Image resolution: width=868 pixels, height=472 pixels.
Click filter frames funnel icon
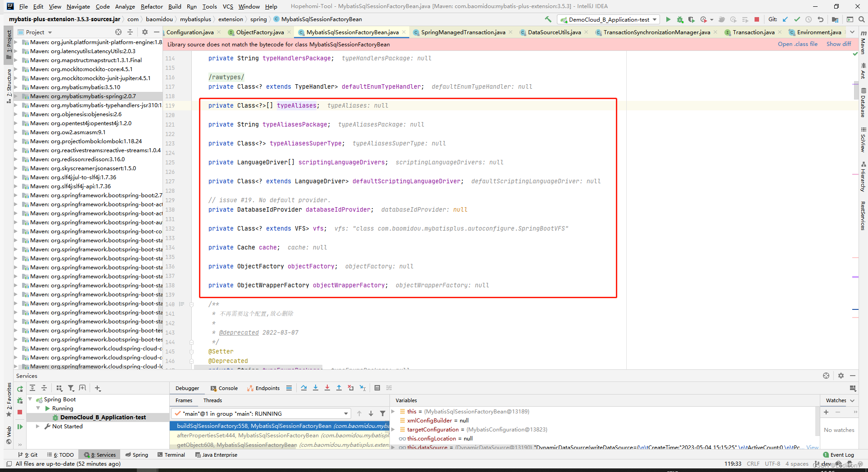(x=383, y=413)
